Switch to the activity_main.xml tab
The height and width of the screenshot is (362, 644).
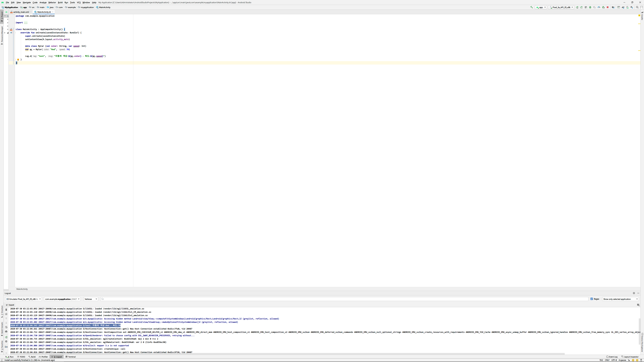tap(21, 12)
